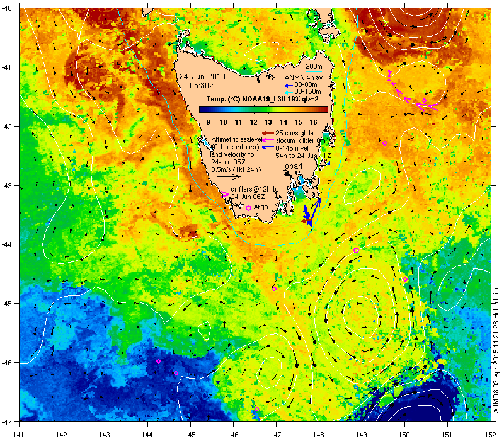The image size is (504, 441).
Task: Click the 54h to 24-Jun 11Z text
Action: pyautogui.click(x=303, y=156)
